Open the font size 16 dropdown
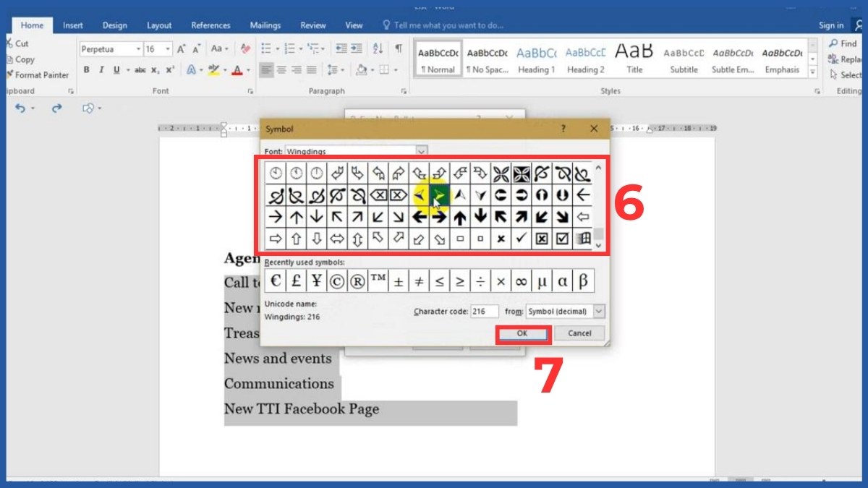This screenshot has width=868, height=488. click(x=169, y=49)
